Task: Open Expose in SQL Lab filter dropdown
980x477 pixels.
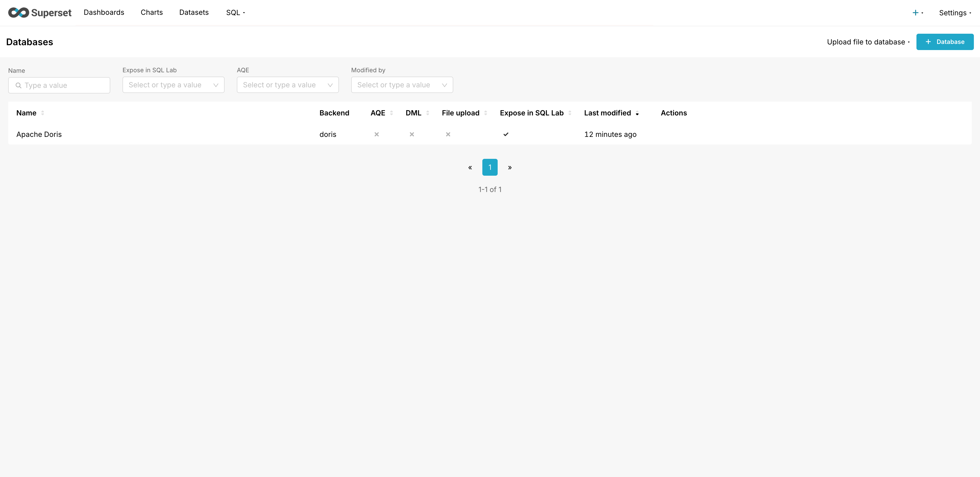Action: coord(173,85)
